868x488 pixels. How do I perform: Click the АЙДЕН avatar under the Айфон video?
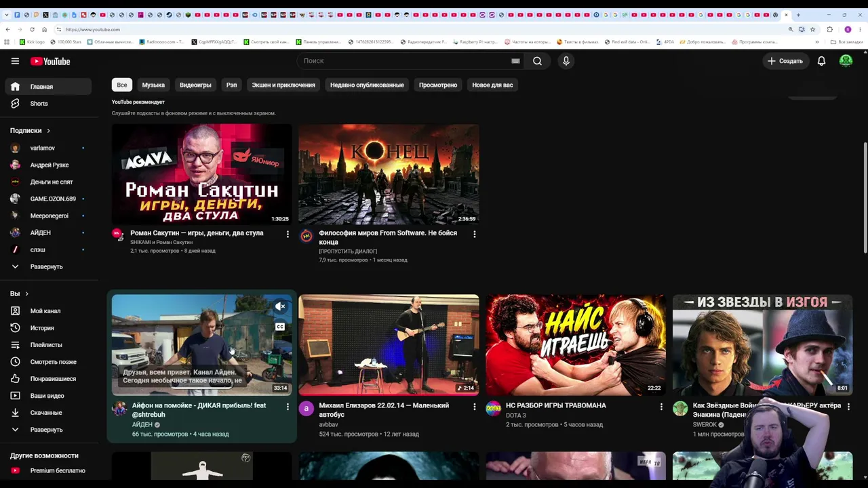119,409
